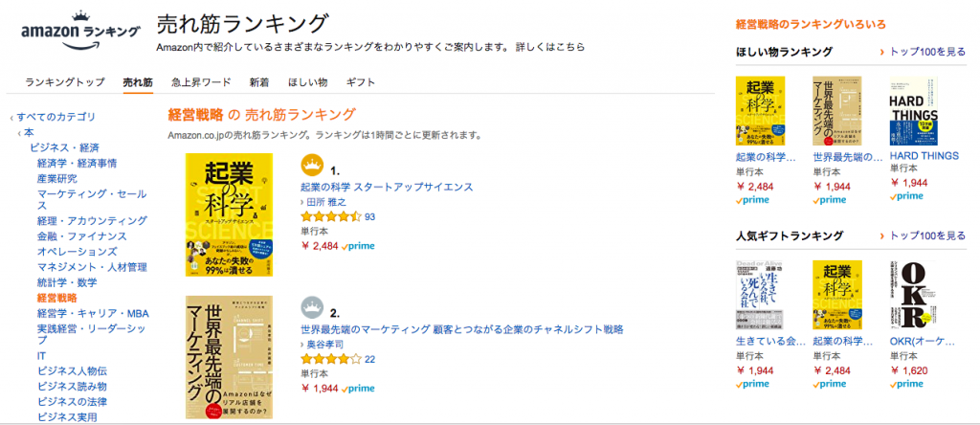Switch to the 急上昇ワード tab
The height and width of the screenshot is (425, 980).
click(x=201, y=82)
